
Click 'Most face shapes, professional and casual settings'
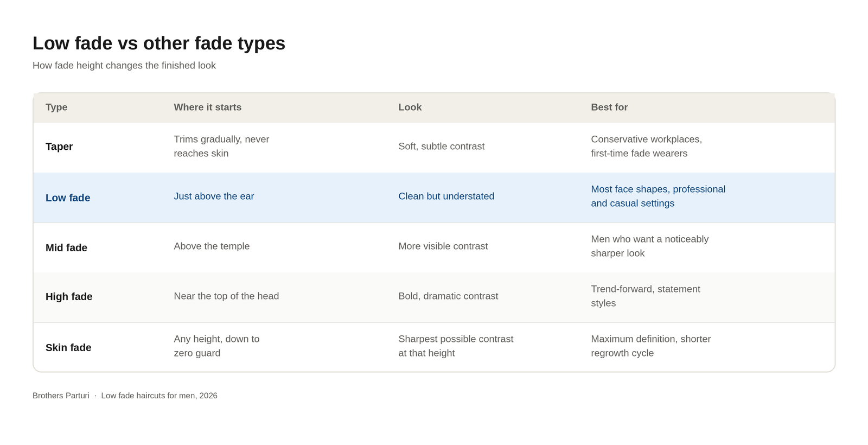pos(658,196)
